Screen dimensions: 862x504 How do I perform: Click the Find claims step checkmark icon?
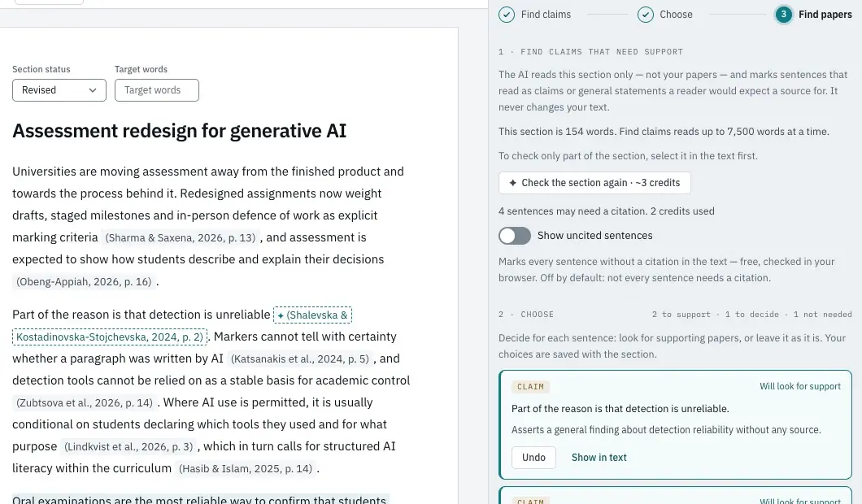507,15
